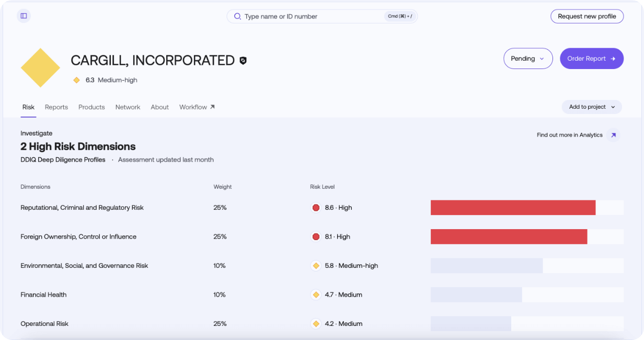Click the Weight column header
The height and width of the screenshot is (340, 644).
[223, 187]
